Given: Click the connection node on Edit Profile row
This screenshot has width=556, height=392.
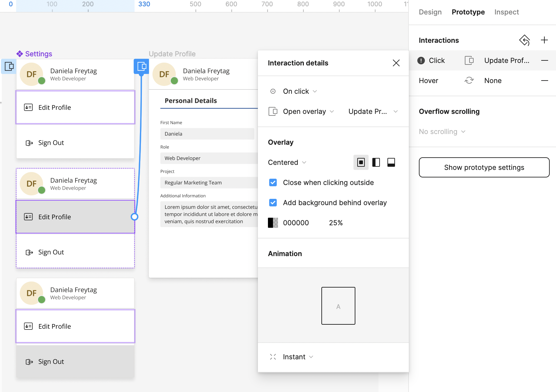Looking at the screenshot, I should click(x=135, y=217).
